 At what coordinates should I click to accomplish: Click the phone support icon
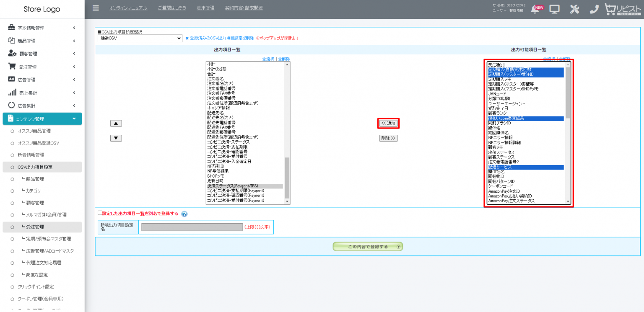coord(594,9)
